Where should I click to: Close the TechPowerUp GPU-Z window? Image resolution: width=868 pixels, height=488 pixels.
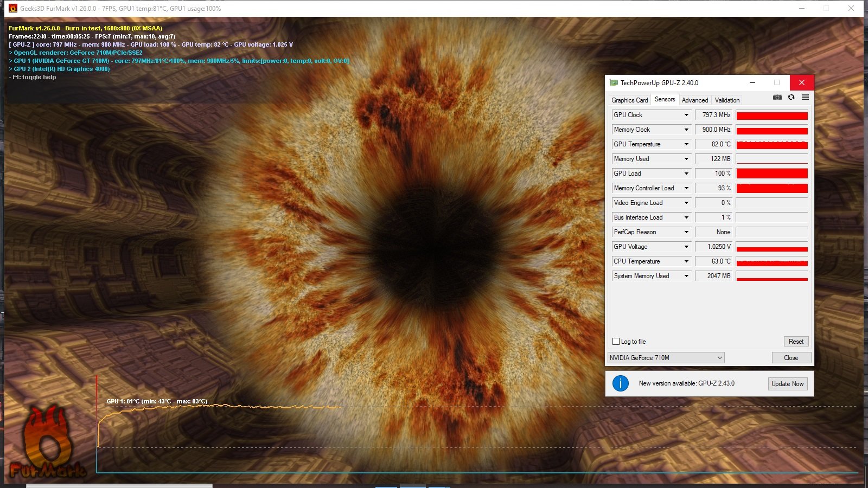[801, 82]
